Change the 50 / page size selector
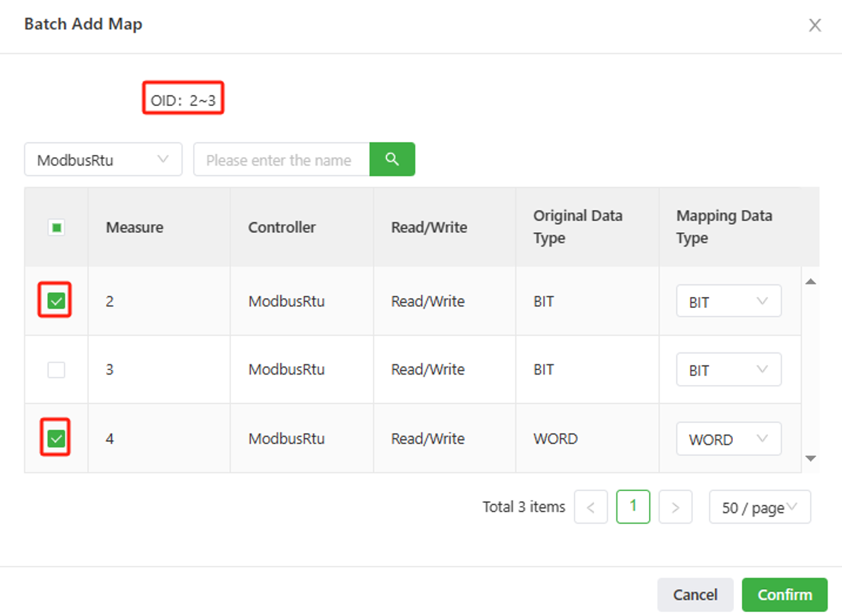The width and height of the screenshot is (842, 616). pyautogui.click(x=759, y=507)
